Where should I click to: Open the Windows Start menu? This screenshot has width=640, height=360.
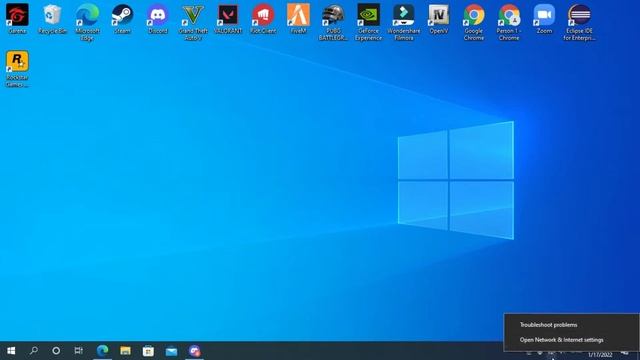[11, 351]
